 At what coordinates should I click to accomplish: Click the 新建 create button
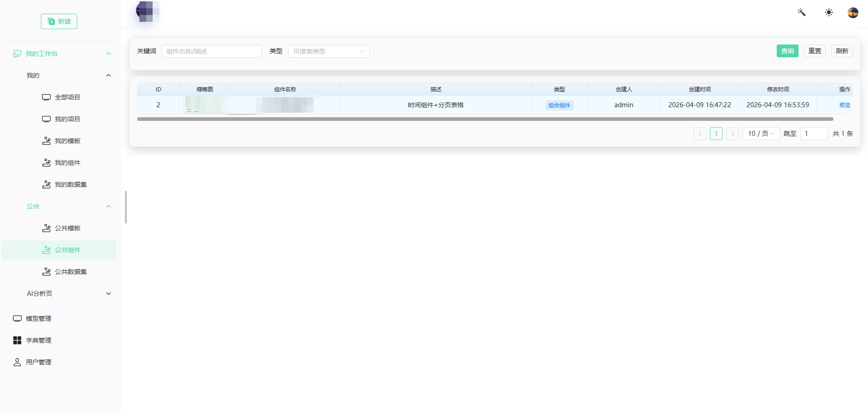click(59, 21)
